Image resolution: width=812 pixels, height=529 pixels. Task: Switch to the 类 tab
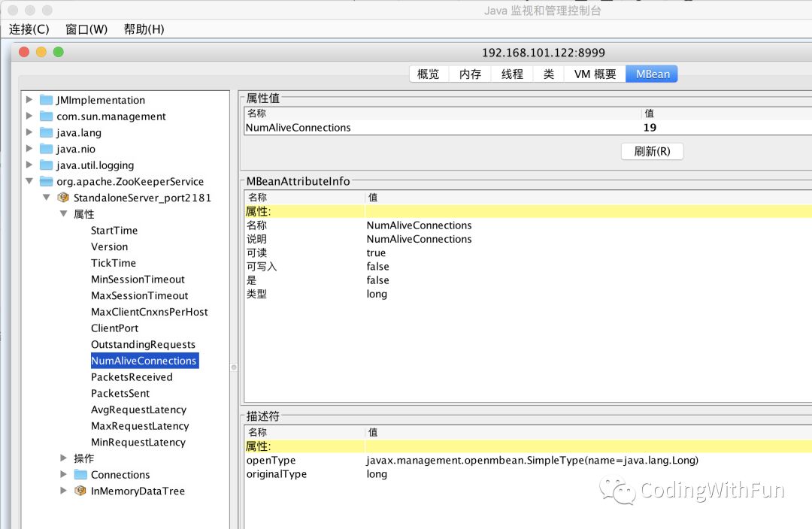point(548,74)
